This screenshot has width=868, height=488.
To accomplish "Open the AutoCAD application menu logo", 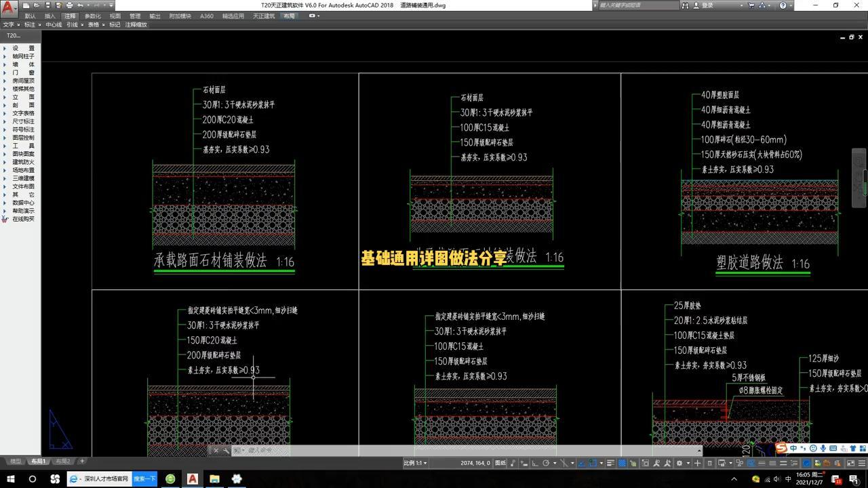I will click(x=9, y=9).
